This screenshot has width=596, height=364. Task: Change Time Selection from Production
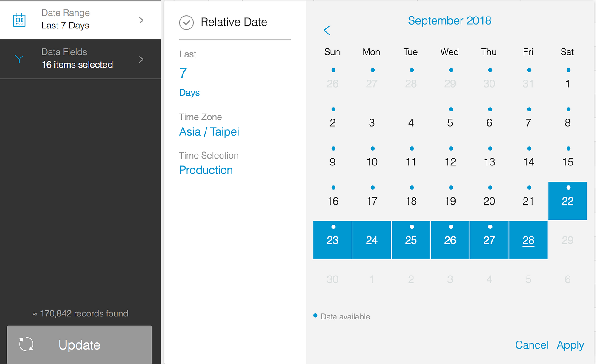click(x=206, y=170)
